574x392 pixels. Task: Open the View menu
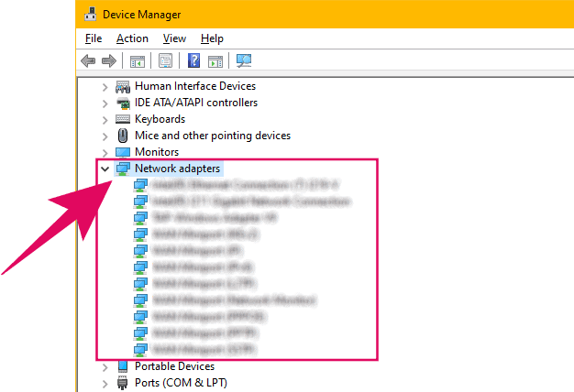pos(174,38)
